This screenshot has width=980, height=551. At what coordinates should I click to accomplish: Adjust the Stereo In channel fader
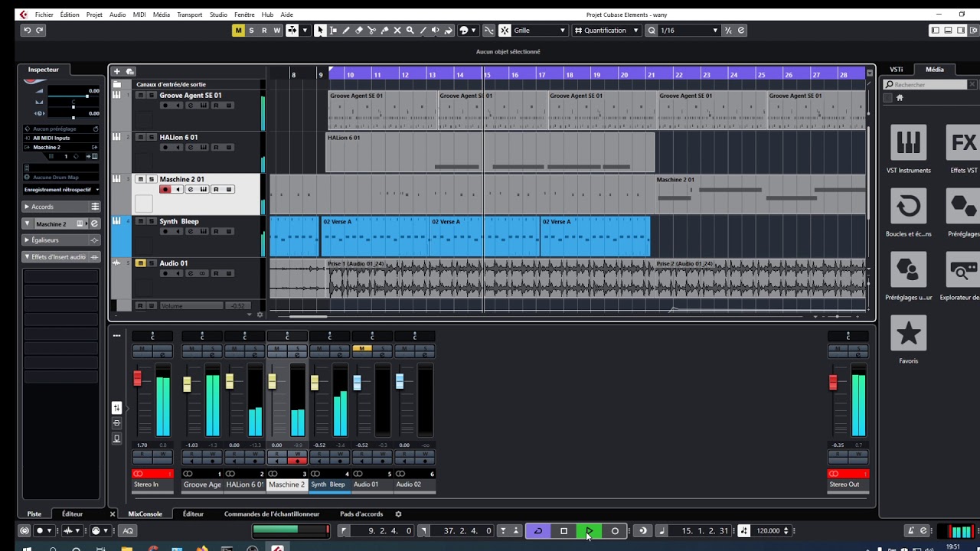coord(138,379)
